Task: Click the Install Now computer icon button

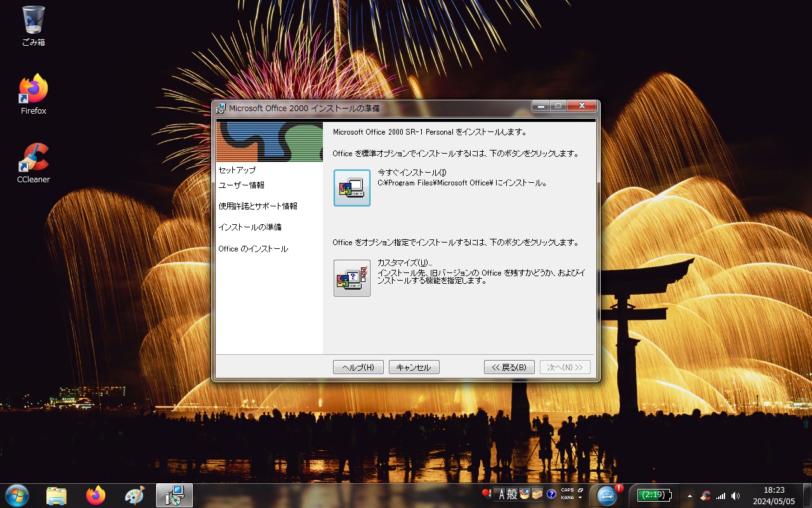Action: [x=352, y=188]
